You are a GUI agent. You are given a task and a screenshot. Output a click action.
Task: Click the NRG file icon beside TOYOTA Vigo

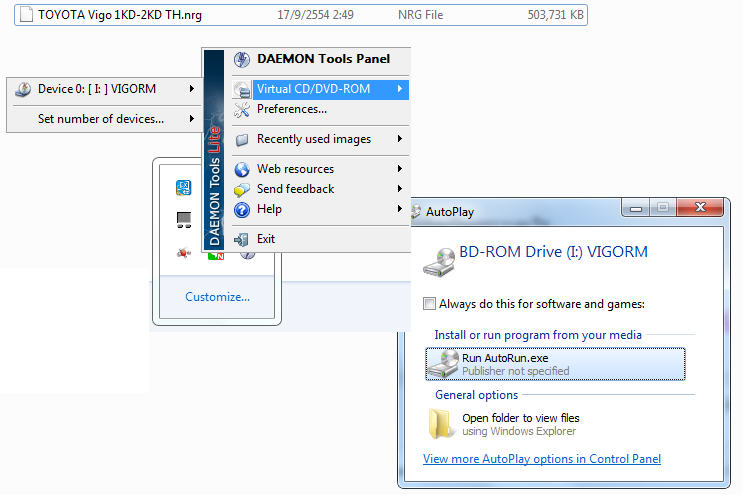click(x=27, y=15)
